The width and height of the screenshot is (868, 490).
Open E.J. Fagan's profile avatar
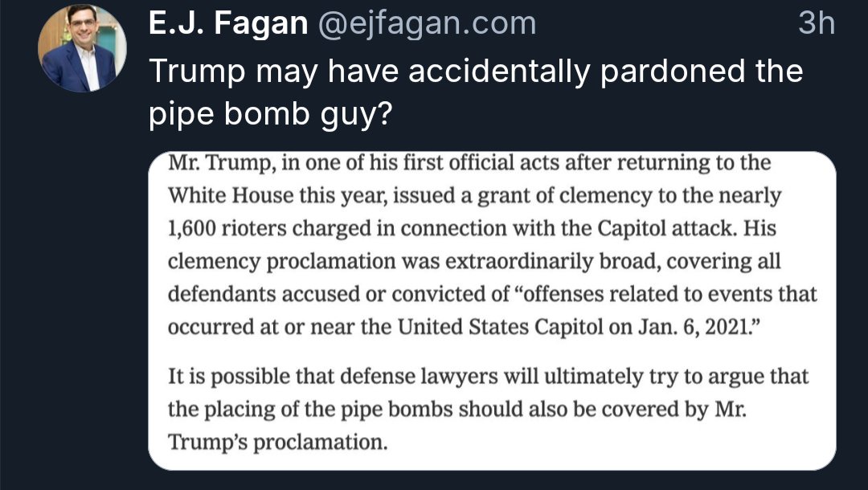tap(81, 50)
